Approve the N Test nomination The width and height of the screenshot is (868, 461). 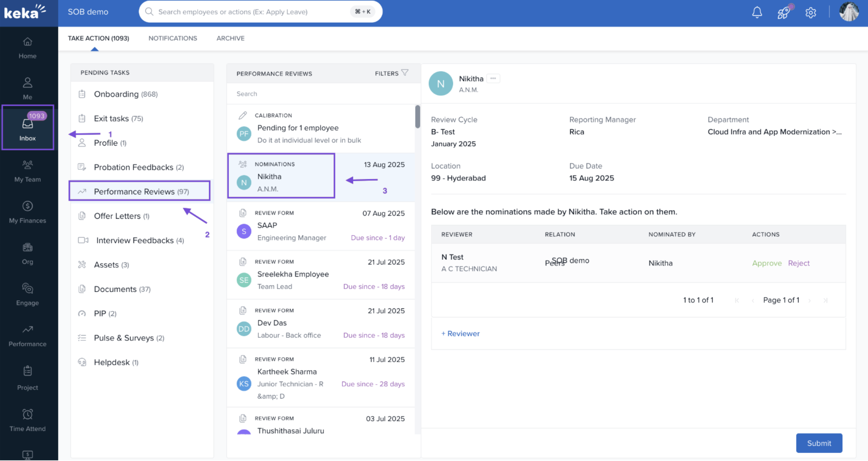(x=766, y=263)
